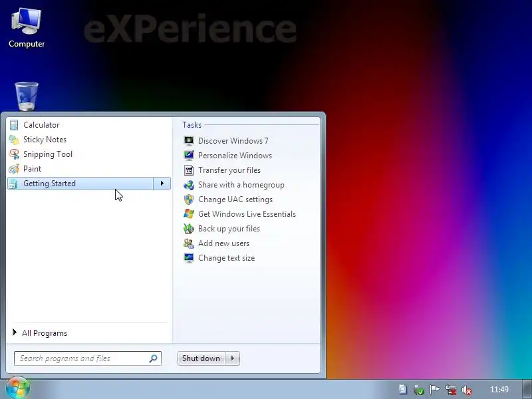Click the Transfer your files icon
The height and width of the screenshot is (399, 532).
tap(189, 170)
